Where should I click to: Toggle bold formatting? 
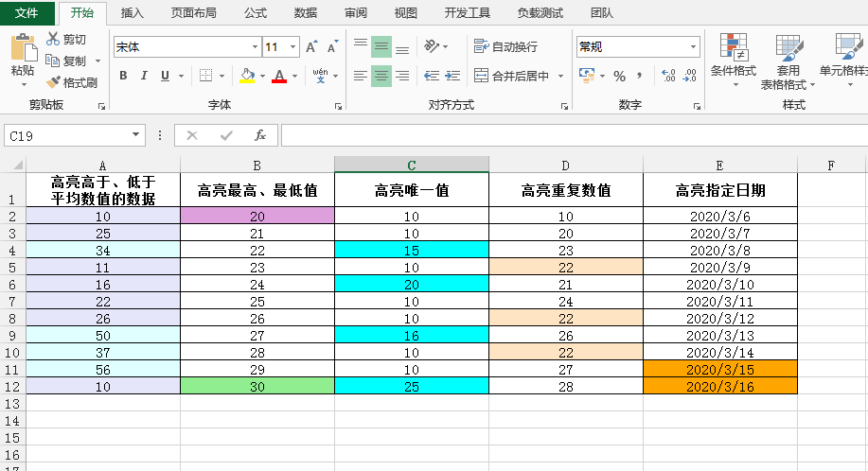(123, 76)
